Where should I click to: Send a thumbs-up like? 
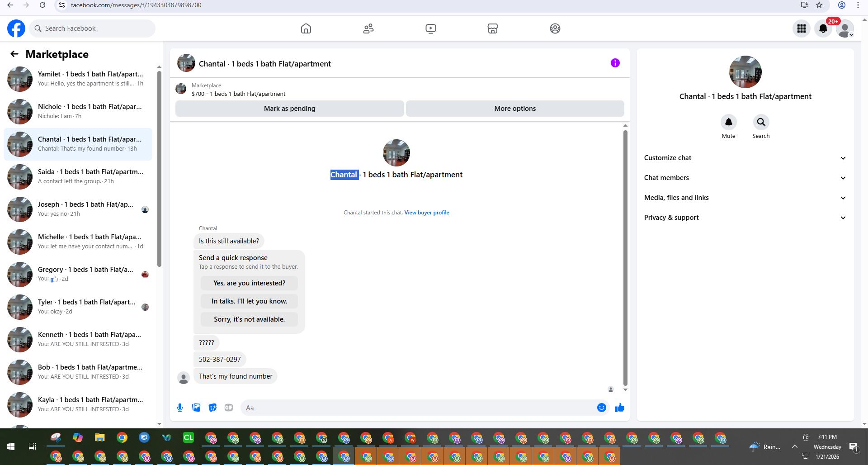tap(619, 408)
